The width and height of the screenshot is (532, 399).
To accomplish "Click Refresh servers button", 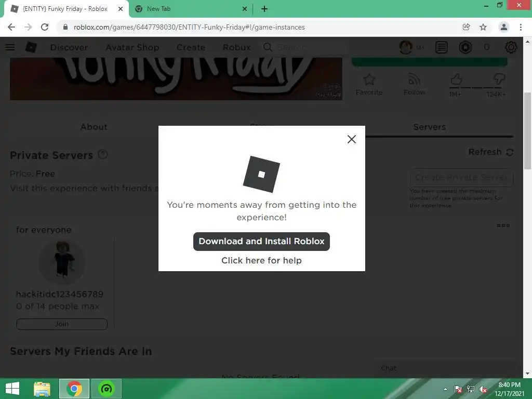I will tap(490, 152).
